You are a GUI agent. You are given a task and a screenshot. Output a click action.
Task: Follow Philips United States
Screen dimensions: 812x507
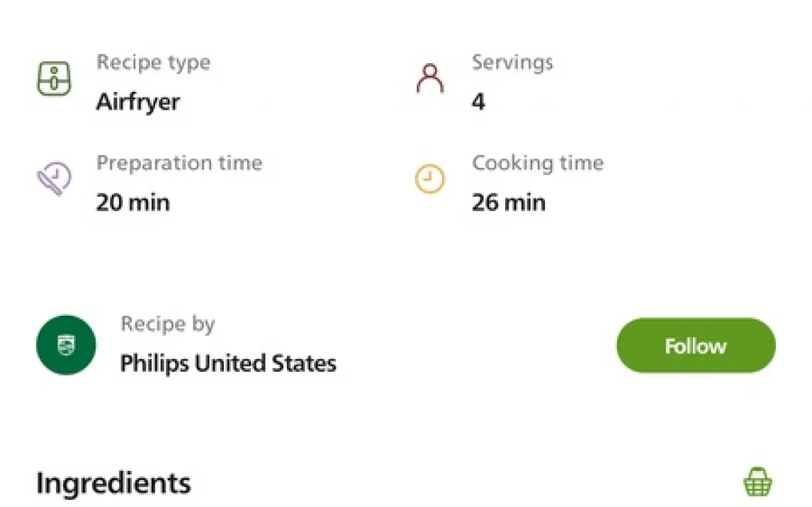(x=695, y=346)
